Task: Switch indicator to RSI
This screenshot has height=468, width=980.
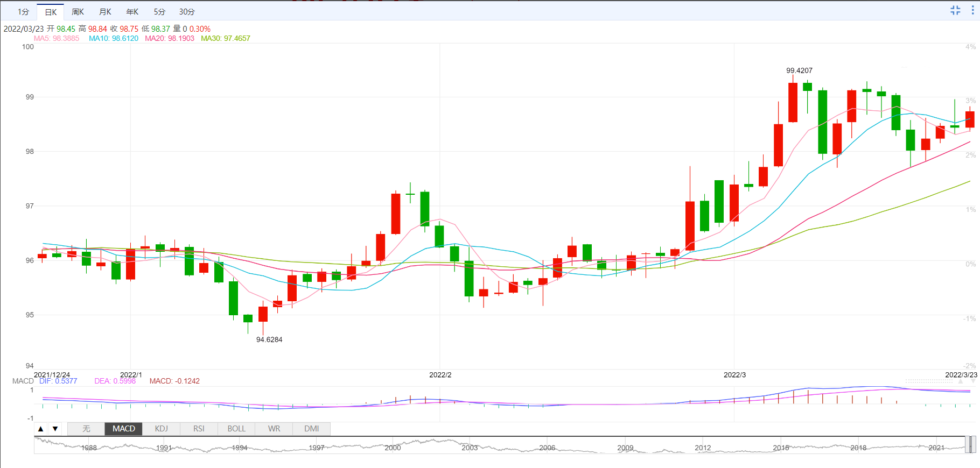Action: click(199, 429)
